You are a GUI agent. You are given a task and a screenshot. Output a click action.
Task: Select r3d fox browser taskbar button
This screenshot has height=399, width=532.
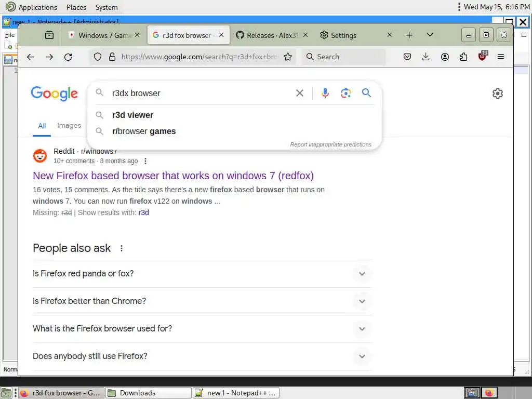[x=61, y=393]
